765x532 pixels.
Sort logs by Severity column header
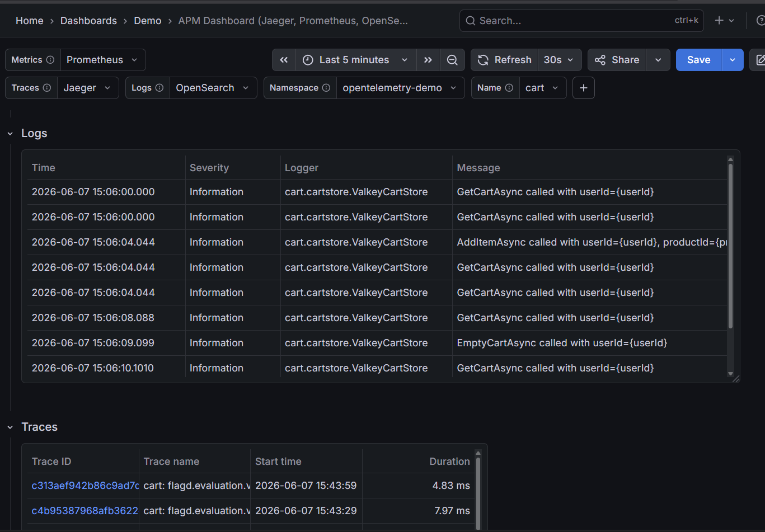point(209,168)
